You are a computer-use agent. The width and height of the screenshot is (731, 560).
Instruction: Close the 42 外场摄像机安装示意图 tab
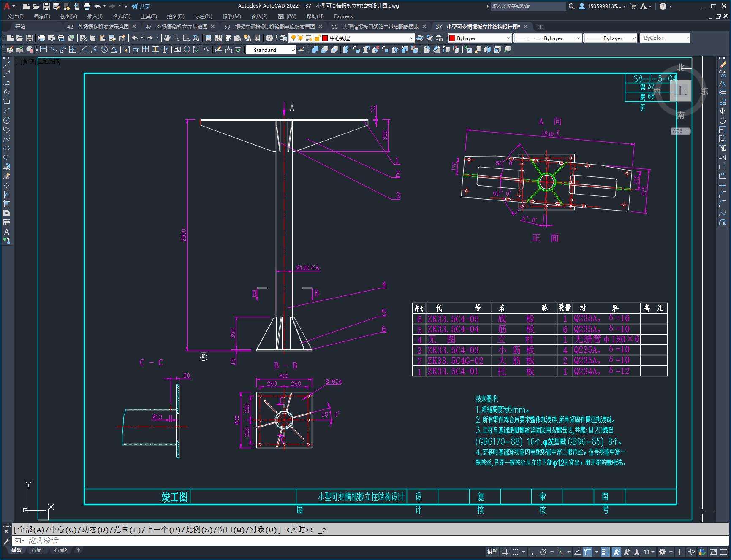[x=134, y=27]
